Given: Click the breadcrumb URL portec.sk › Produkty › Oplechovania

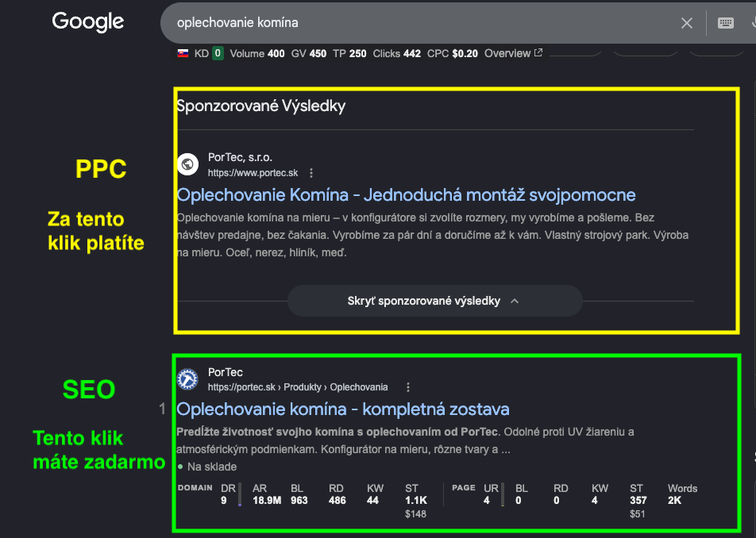Looking at the screenshot, I should pos(298,387).
